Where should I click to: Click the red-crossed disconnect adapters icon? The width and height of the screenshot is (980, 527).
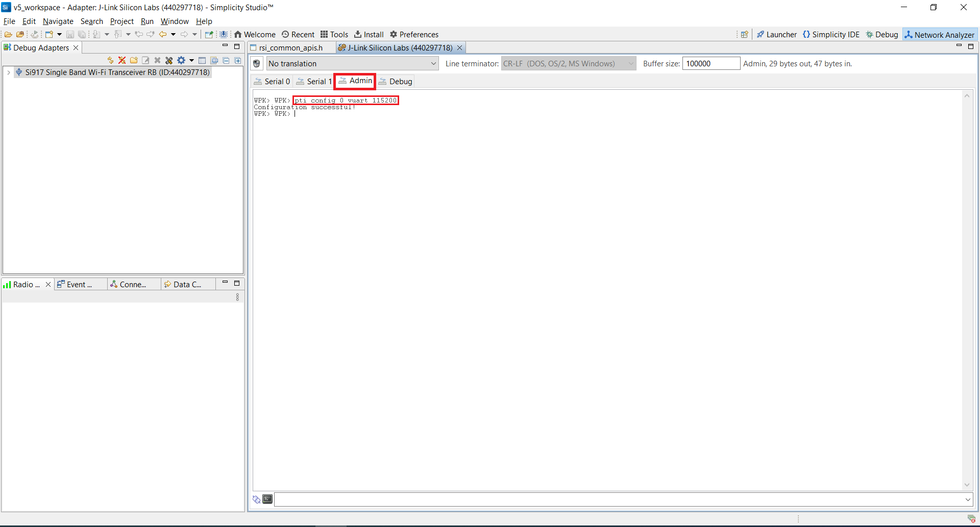(x=122, y=60)
